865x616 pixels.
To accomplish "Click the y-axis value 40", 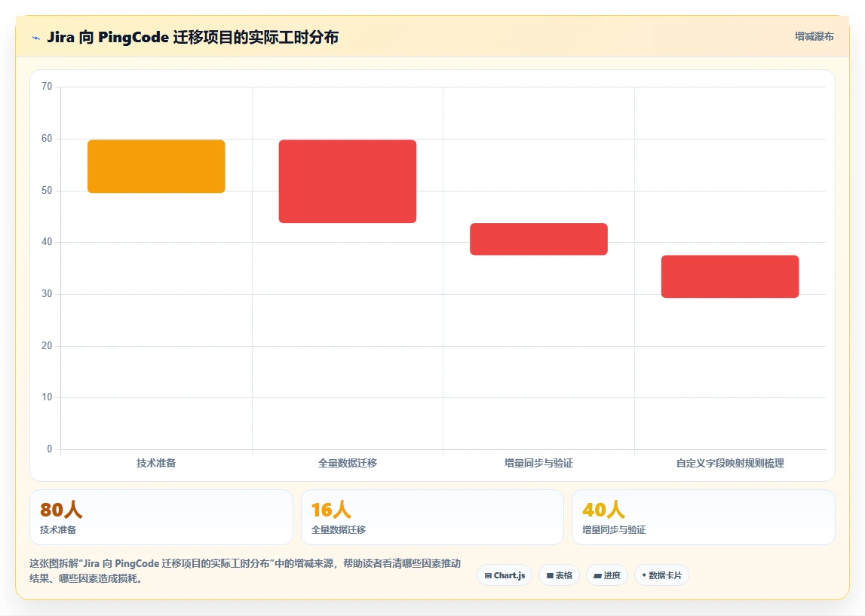I will pos(47,241).
